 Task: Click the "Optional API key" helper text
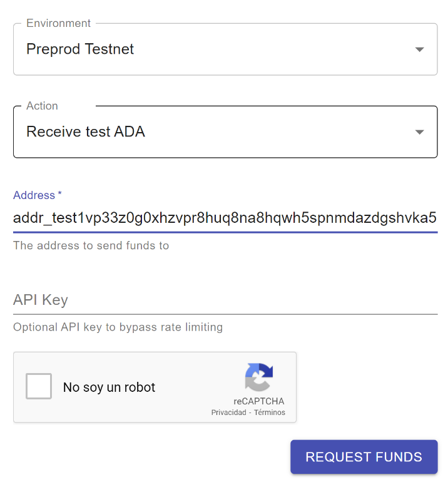click(118, 327)
